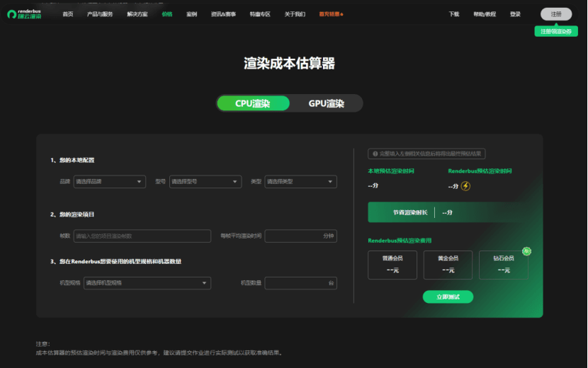The image size is (588, 368).
Task: Click the green badge on 钻石会员 card
Action: coord(526,251)
